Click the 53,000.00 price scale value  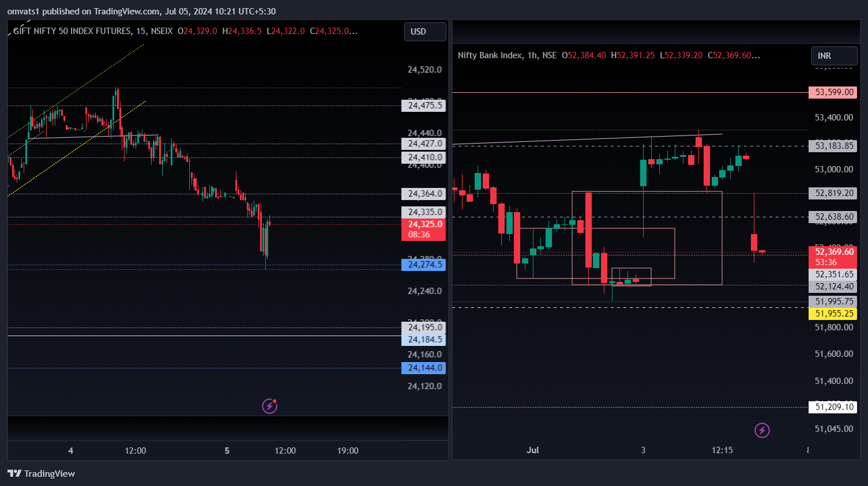point(834,169)
